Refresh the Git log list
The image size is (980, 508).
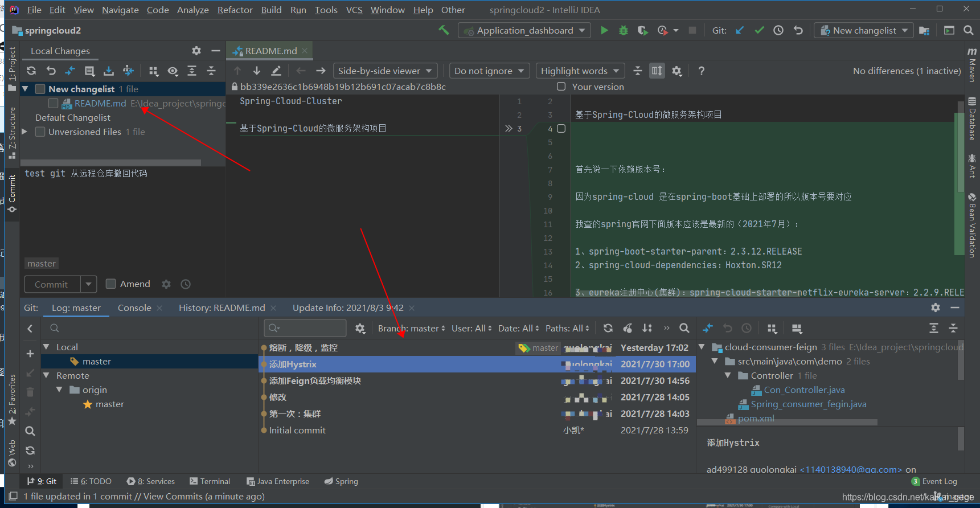(608, 328)
